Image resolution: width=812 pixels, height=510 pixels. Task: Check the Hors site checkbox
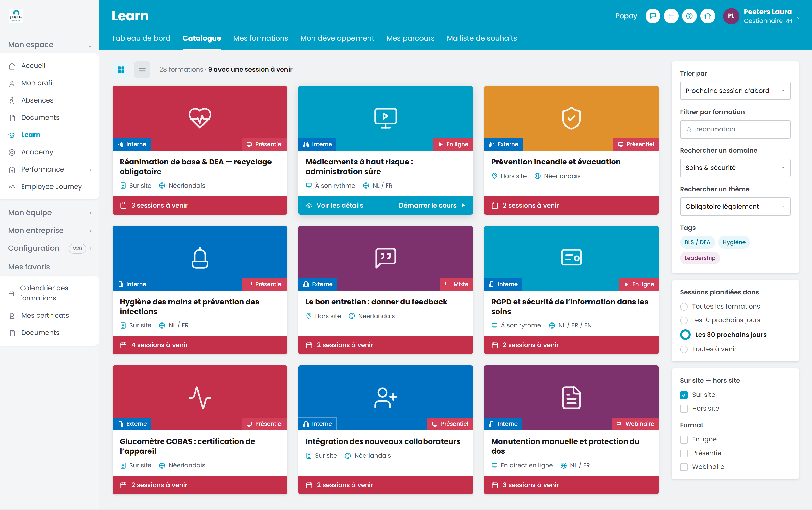coord(684,409)
